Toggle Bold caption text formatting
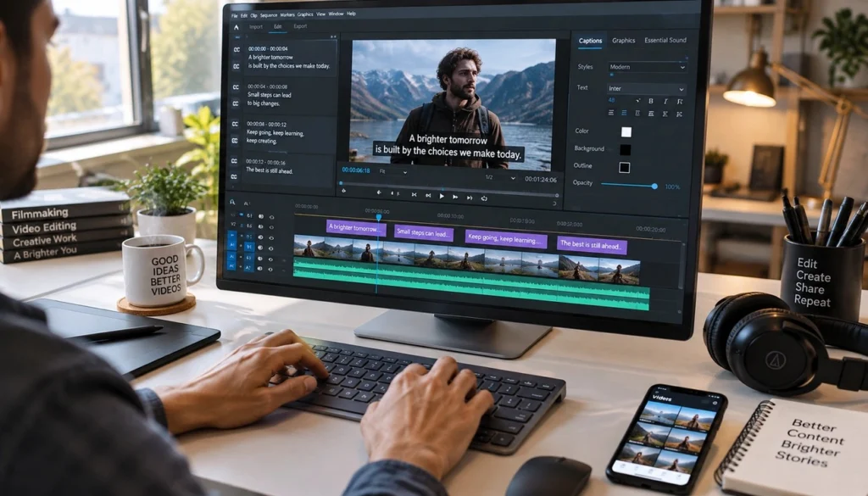 pyautogui.click(x=650, y=101)
